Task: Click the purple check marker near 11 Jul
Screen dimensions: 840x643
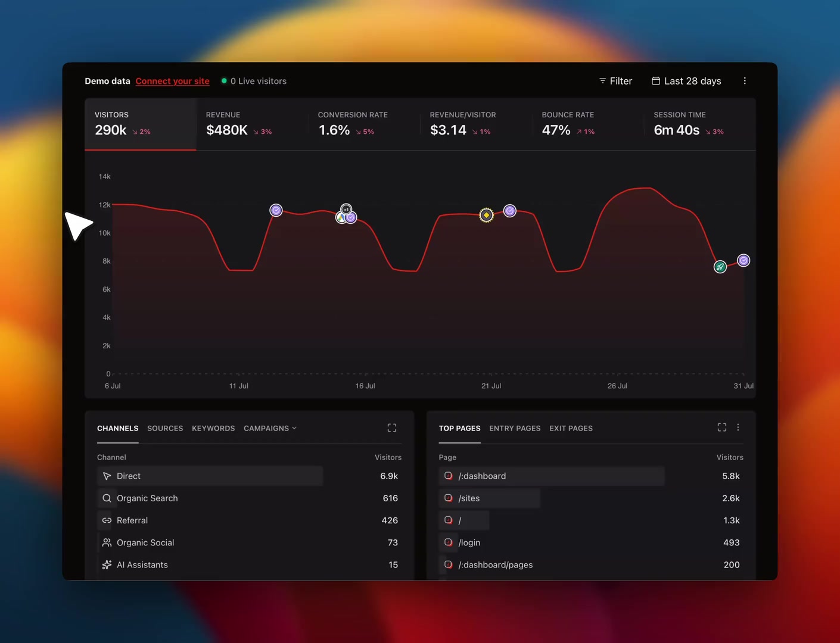Action: coord(276,210)
